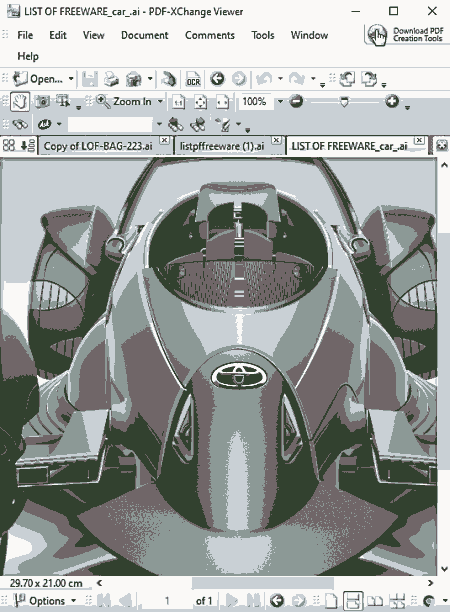Click the OCR page icon
The width and height of the screenshot is (450, 612).
pyautogui.click(x=193, y=79)
